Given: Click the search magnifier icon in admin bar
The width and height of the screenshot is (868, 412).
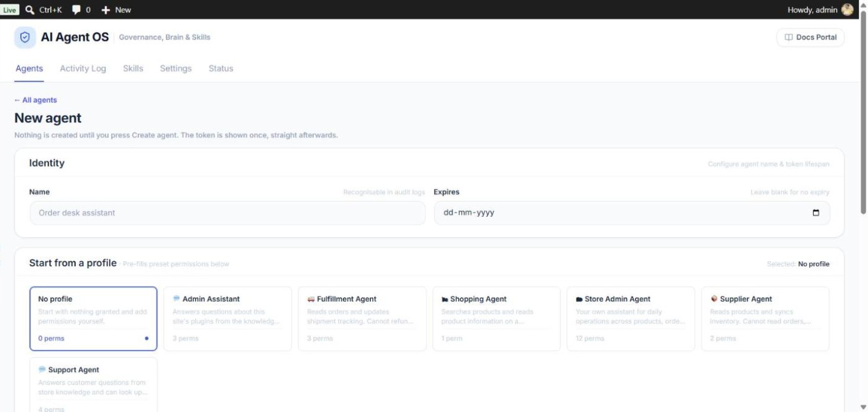Looking at the screenshot, I should point(30,9).
